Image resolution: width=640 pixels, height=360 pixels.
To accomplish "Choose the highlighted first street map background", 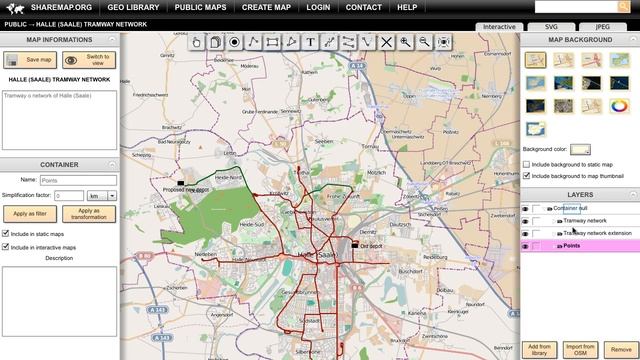I will click(536, 60).
